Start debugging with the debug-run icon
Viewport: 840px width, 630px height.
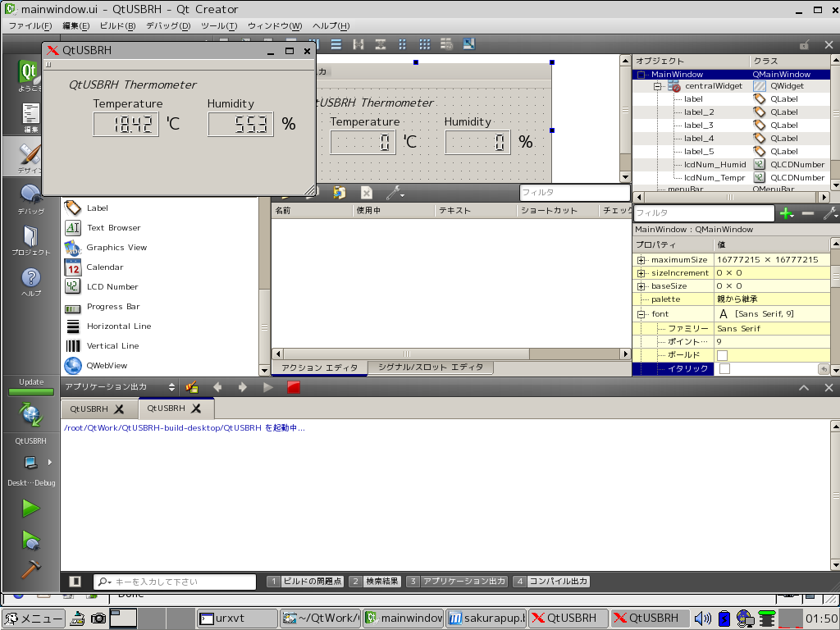pyautogui.click(x=30, y=540)
